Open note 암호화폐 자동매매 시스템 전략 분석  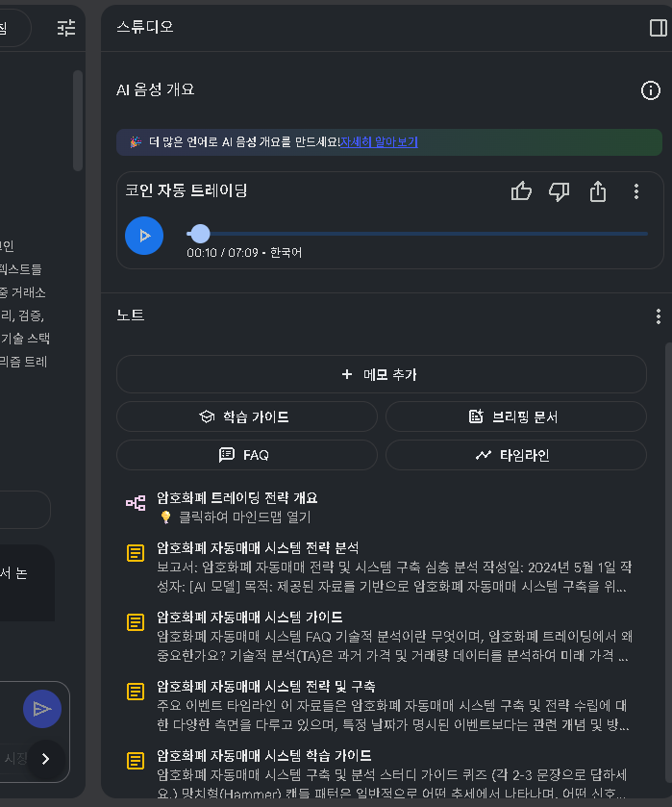pyautogui.click(x=258, y=547)
